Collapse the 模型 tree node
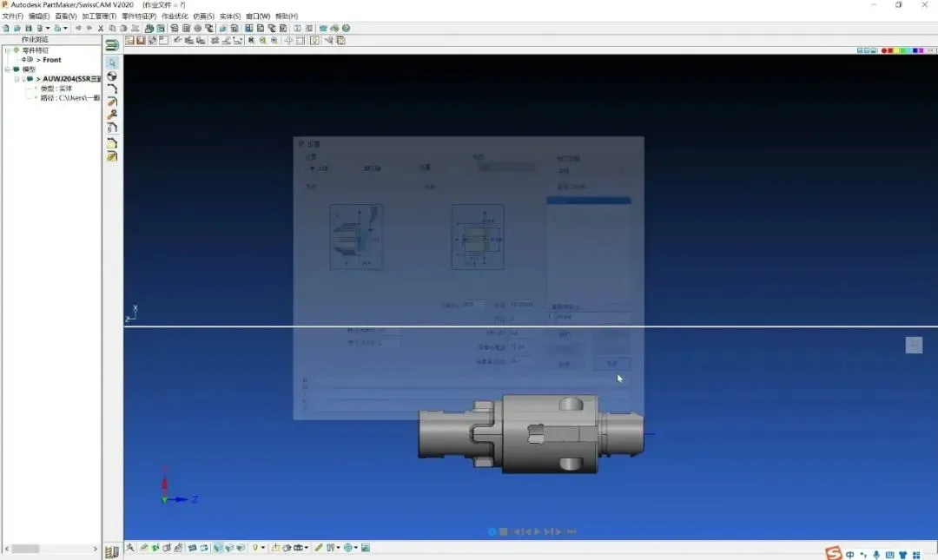 tap(9, 69)
